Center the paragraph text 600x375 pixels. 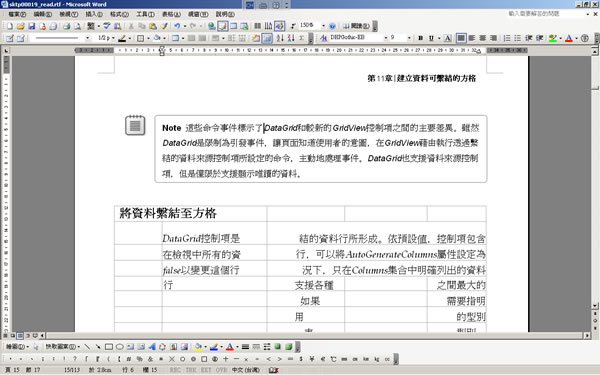coord(483,38)
